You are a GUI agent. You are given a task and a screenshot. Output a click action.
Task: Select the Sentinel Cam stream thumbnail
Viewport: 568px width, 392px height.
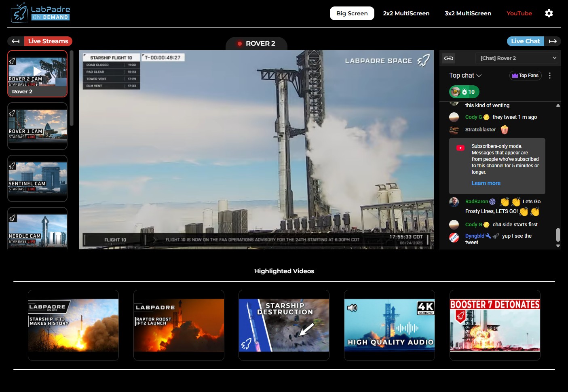[x=37, y=178]
